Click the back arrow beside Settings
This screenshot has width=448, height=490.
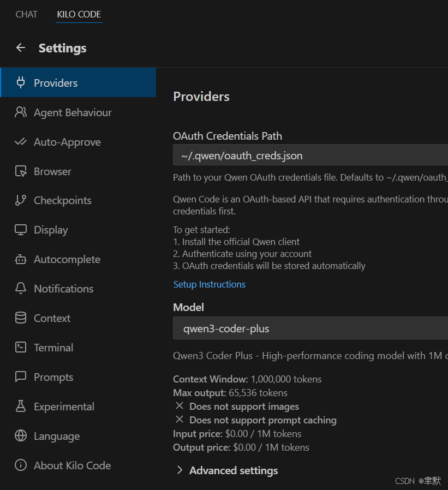tap(21, 48)
